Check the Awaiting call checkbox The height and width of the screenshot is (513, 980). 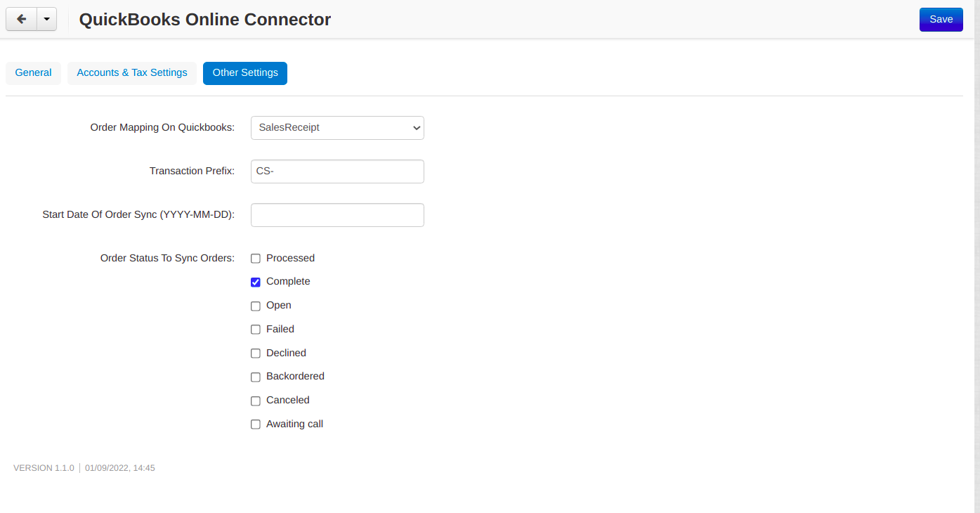click(256, 424)
